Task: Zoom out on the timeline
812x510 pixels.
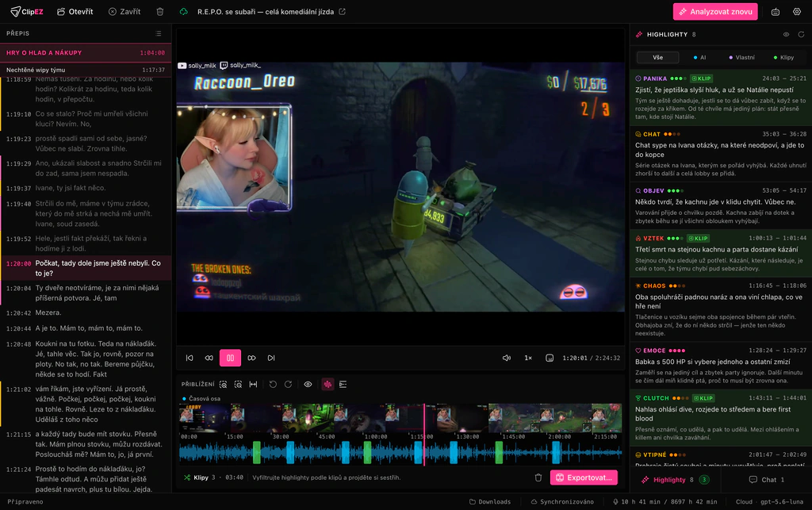Action: pyautogui.click(x=238, y=384)
